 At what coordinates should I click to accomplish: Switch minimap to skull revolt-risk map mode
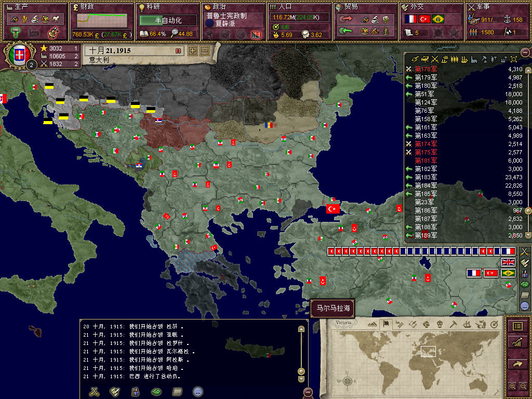click(x=440, y=324)
